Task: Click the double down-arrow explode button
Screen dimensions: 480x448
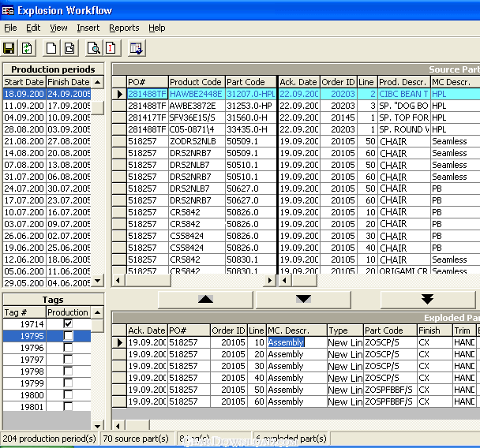Action: click(x=427, y=300)
